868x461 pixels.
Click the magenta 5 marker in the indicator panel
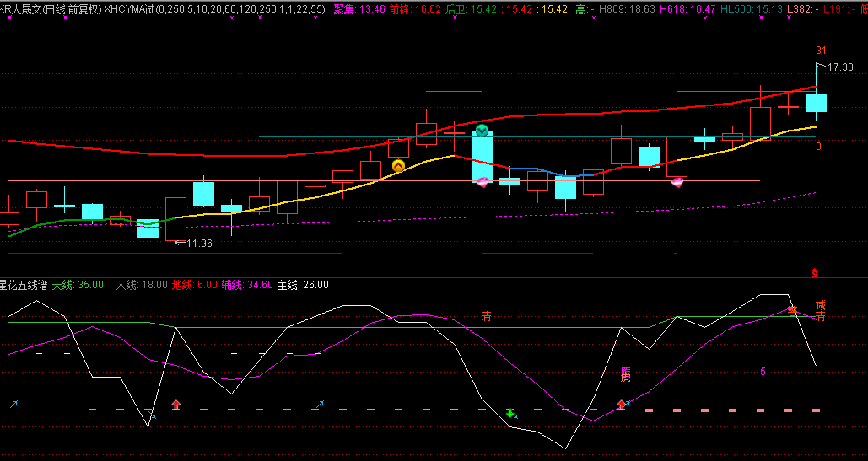click(x=763, y=372)
